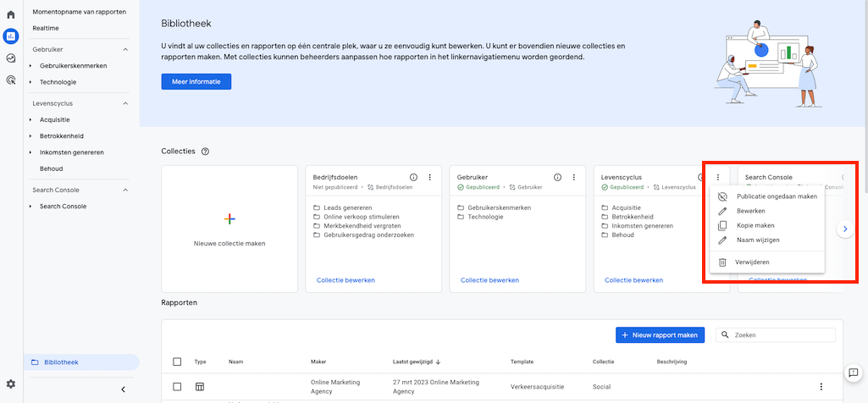Check the first report row checkbox
The image size is (868, 403).
coord(177,387)
